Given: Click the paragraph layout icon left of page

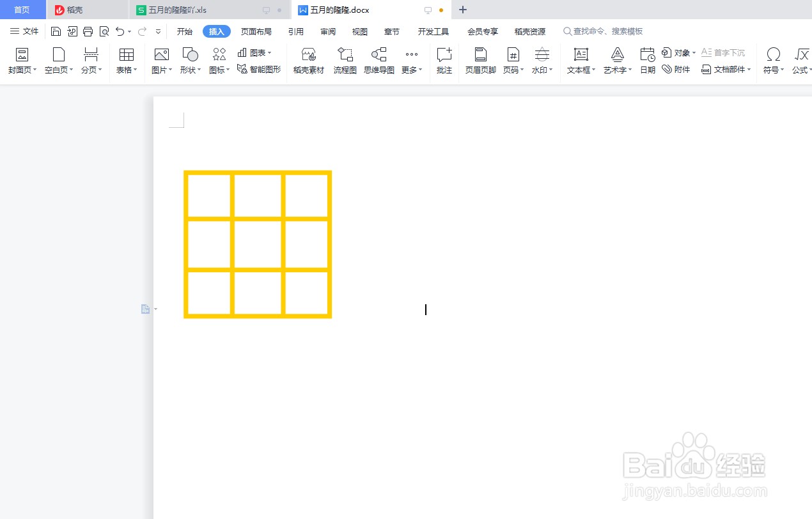Looking at the screenshot, I should pos(146,309).
